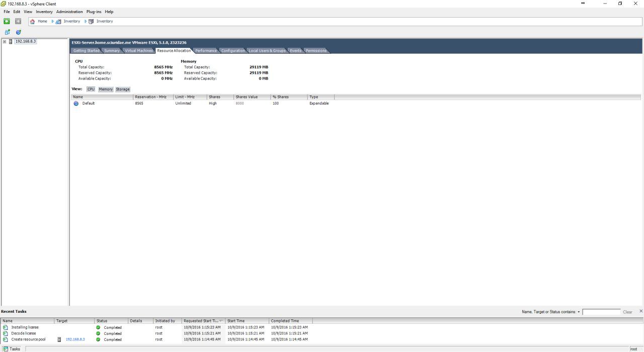
Task: Open the Inventory menu
Action: [44, 12]
